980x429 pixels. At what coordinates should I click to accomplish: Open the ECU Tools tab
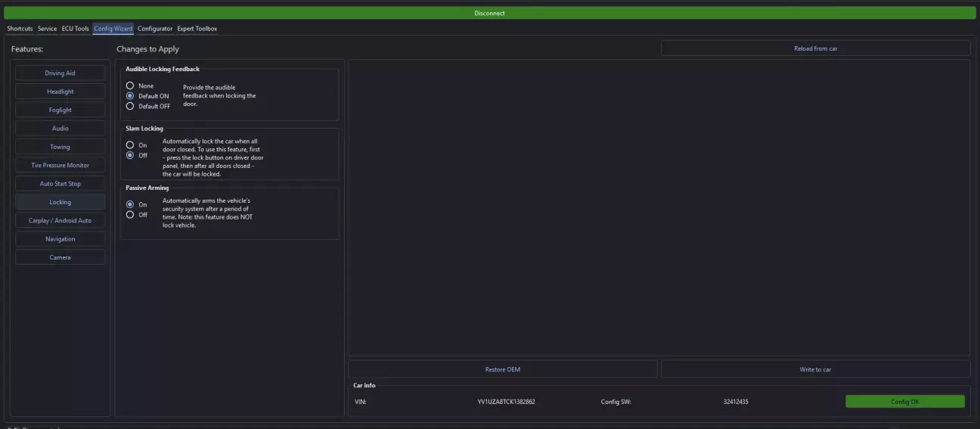point(76,29)
